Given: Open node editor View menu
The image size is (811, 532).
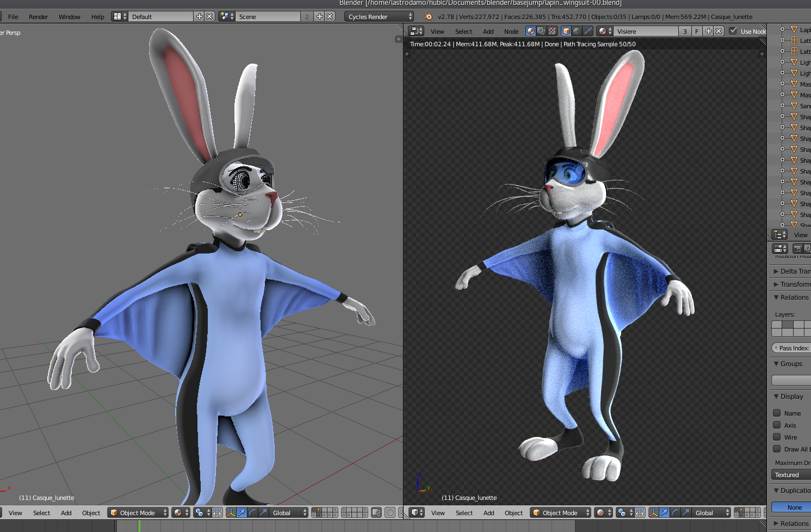Looking at the screenshot, I should point(437,32).
